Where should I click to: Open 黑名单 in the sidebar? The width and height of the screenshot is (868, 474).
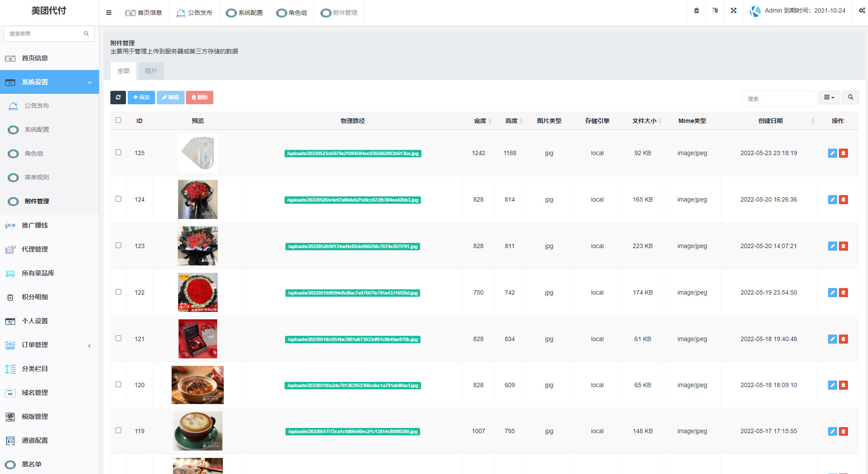click(x=50, y=464)
